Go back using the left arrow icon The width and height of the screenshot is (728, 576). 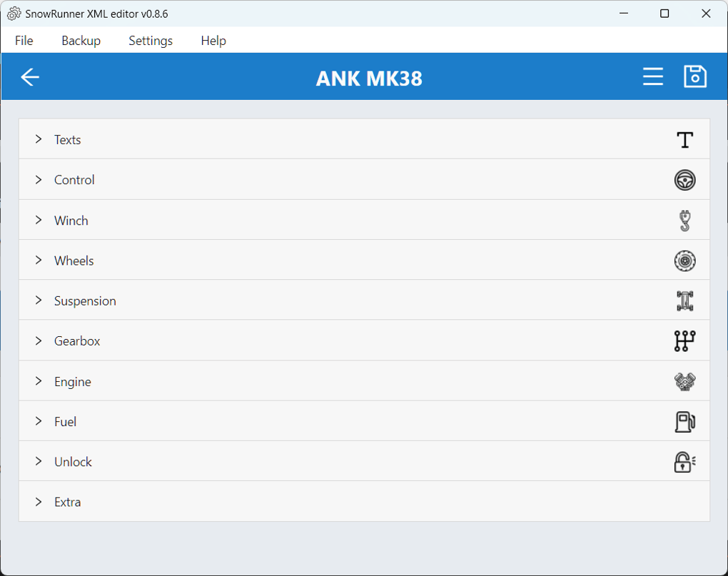[x=30, y=77]
